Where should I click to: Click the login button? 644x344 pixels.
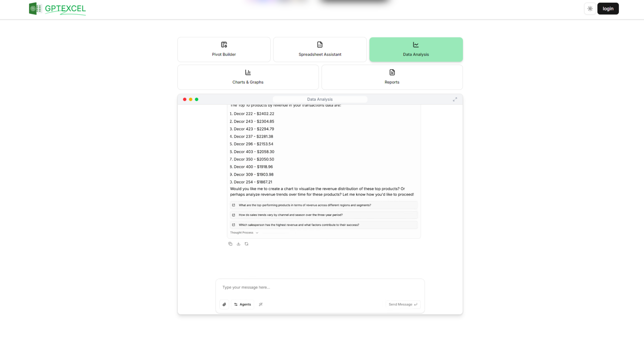[x=608, y=8]
